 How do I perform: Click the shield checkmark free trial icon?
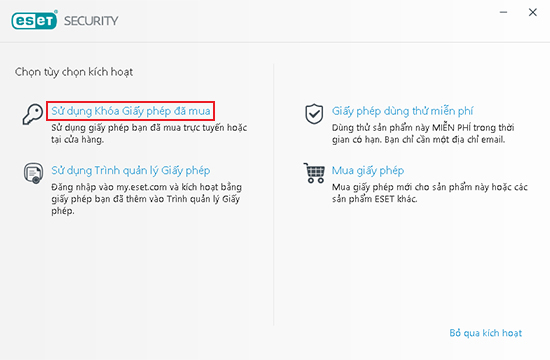pos(314,114)
